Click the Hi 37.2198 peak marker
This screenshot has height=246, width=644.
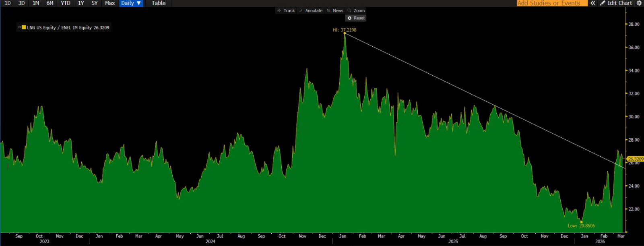(x=345, y=33)
